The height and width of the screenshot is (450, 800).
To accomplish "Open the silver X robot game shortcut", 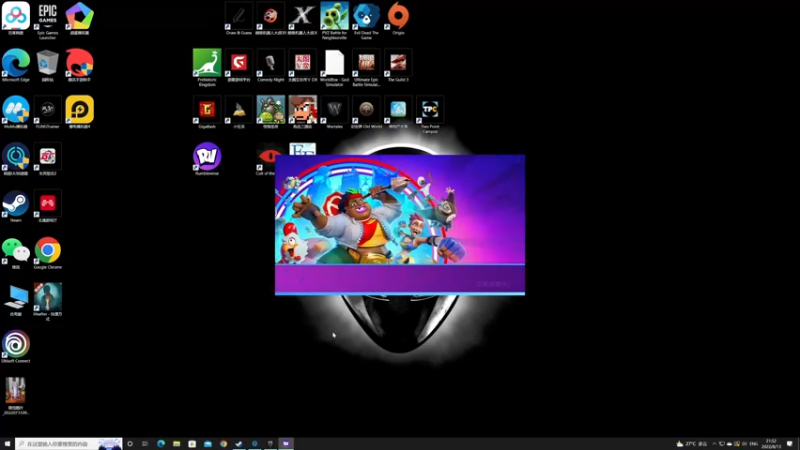I will click(x=303, y=18).
